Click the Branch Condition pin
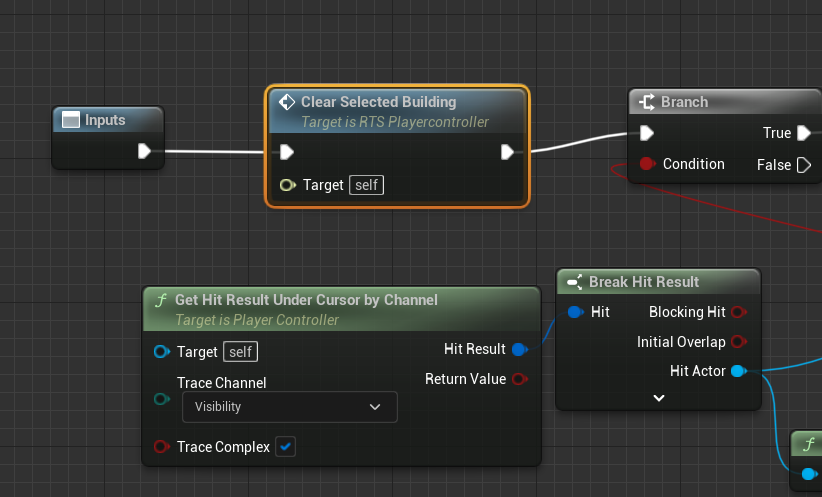 [647, 164]
